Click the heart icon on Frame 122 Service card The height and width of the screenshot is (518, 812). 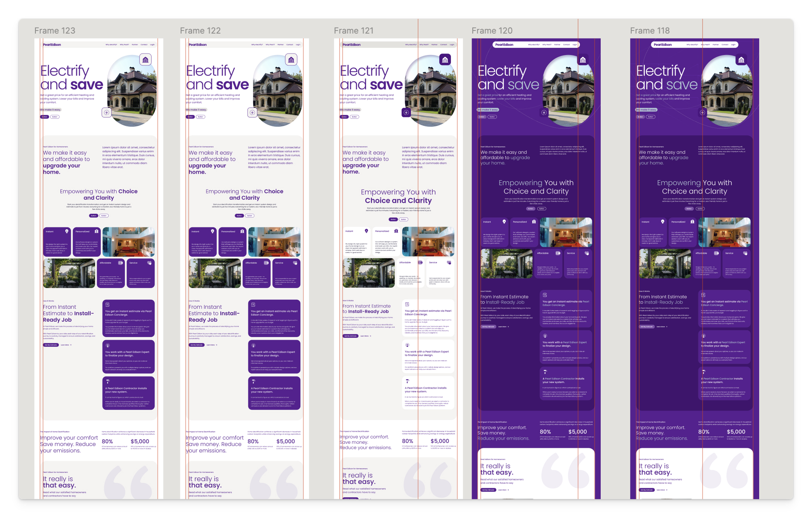295,263
